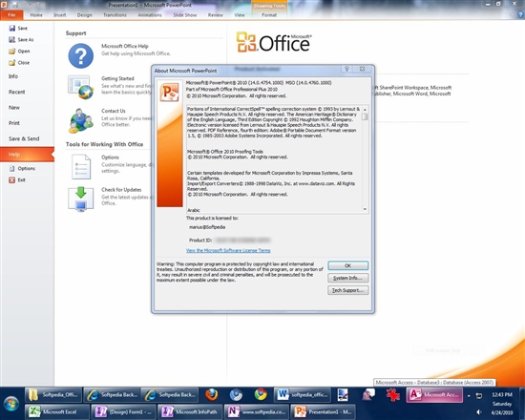Click the help question button in About dialog title bar
This screenshot has width=525, height=420.
tap(346, 69)
